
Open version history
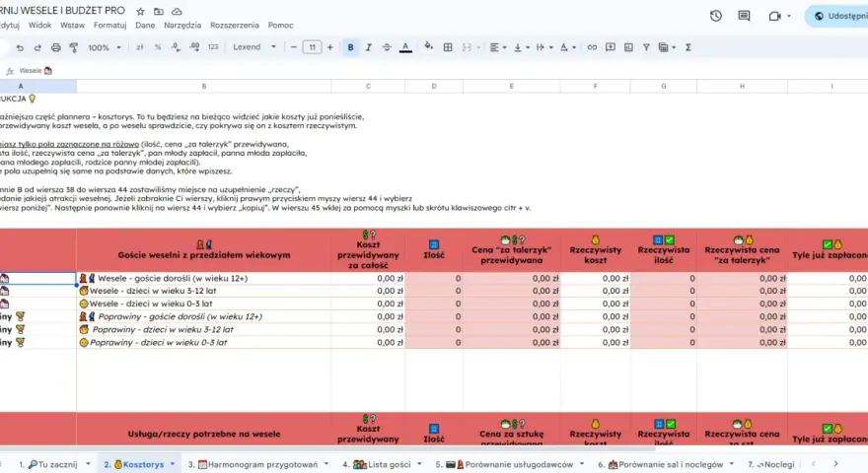[x=716, y=16]
